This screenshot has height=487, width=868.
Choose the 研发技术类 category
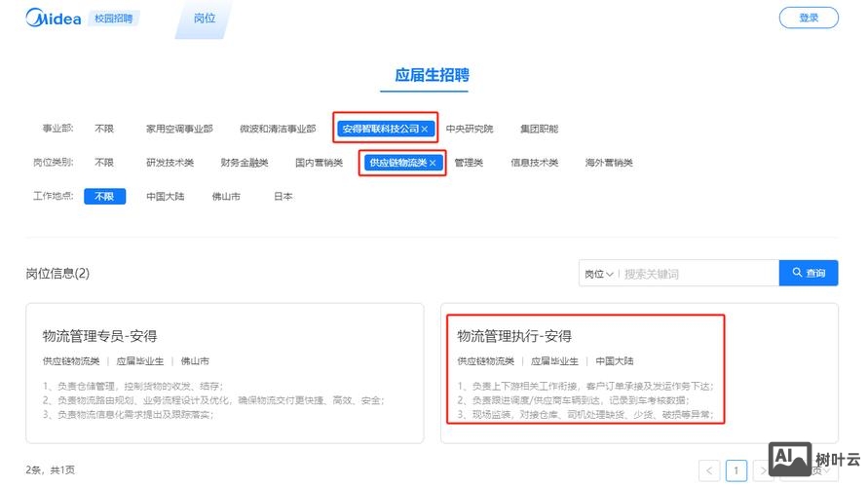click(x=170, y=163)
